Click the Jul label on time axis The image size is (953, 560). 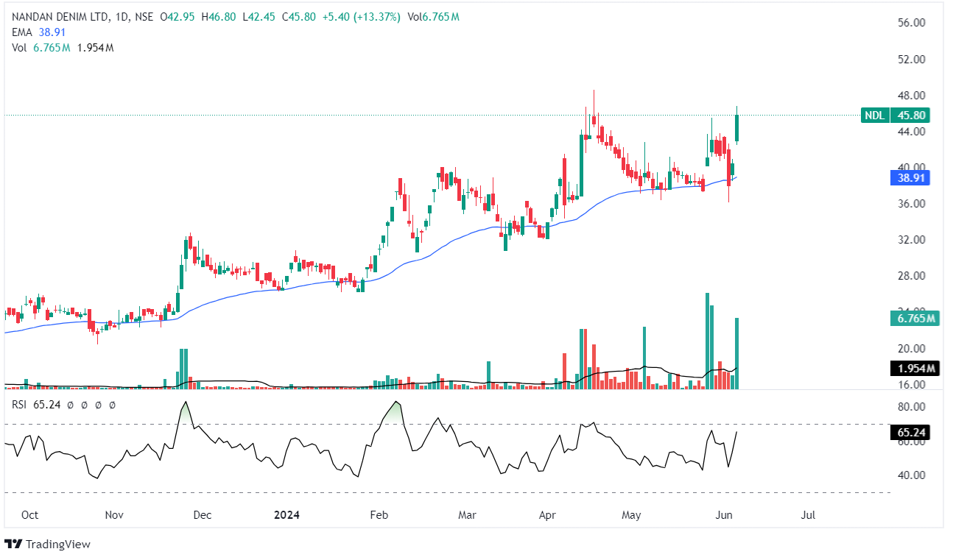[x=808, y=515]
